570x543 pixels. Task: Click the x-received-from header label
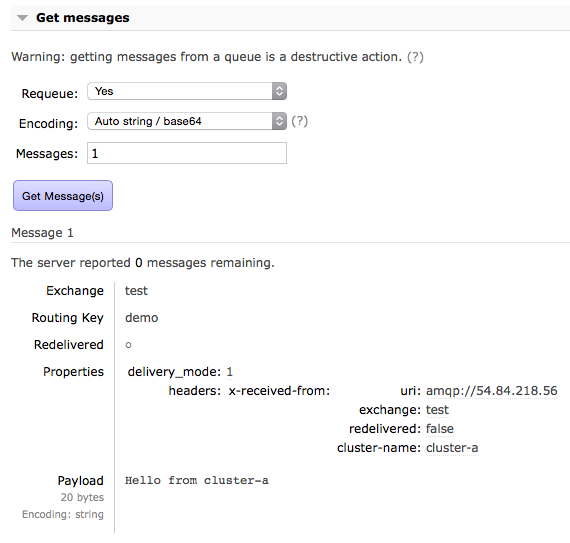pos(279,391)
